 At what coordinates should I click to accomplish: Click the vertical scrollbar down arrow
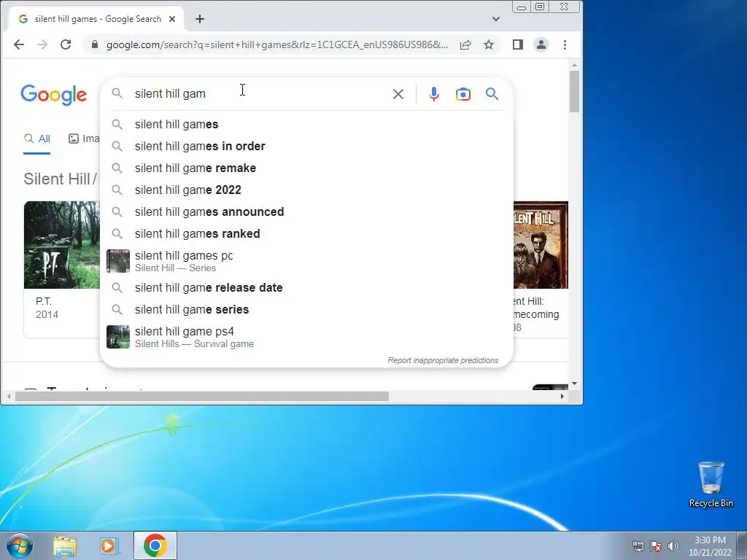pyautogui.click(x=575, y=384)
